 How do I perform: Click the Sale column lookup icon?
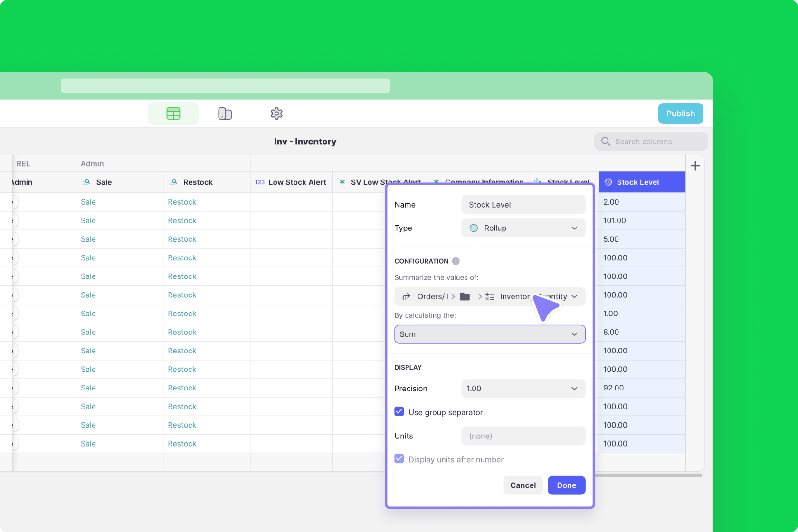[x=86, y=182]
